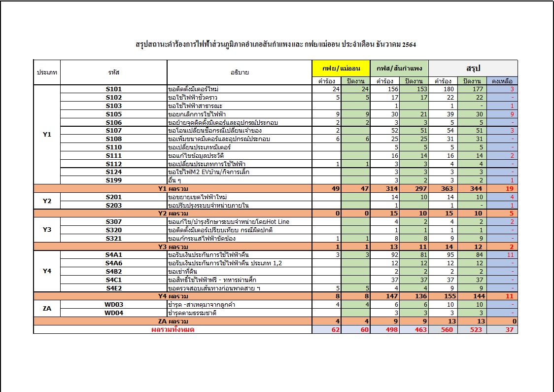Viewport: 554px width, 392px height.
Task: Select code cell S321
Action: [x=114, y=238]
